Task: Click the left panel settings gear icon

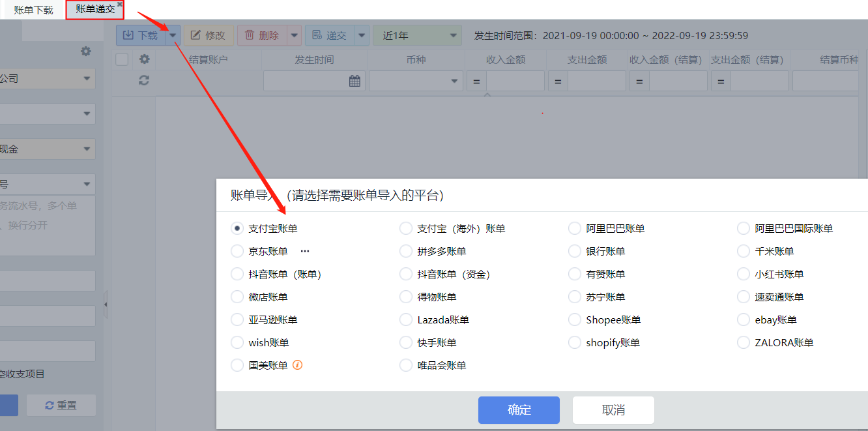Action: pyautogui.click(x=85, y=52)
